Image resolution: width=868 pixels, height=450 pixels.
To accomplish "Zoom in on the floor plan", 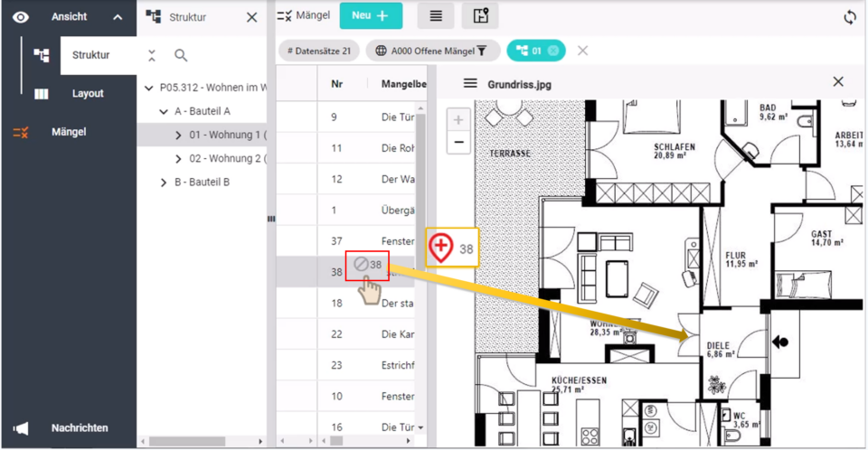I will [458, 120].
